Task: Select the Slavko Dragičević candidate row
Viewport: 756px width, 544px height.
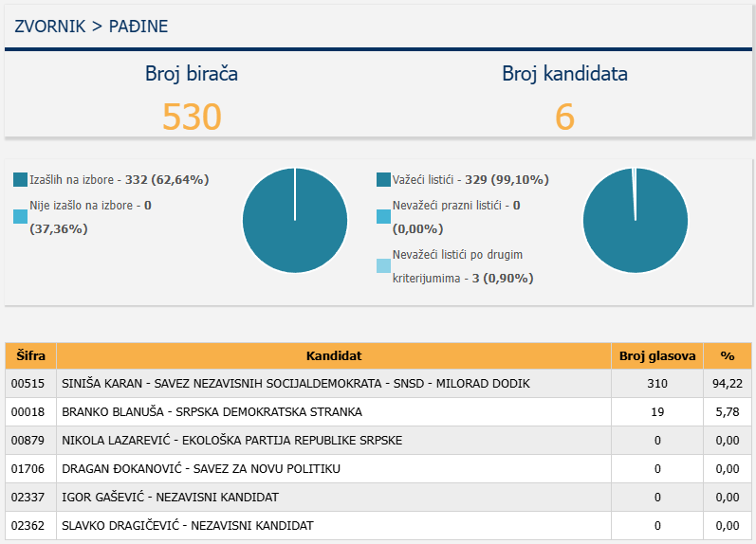Action: point(187,526)
